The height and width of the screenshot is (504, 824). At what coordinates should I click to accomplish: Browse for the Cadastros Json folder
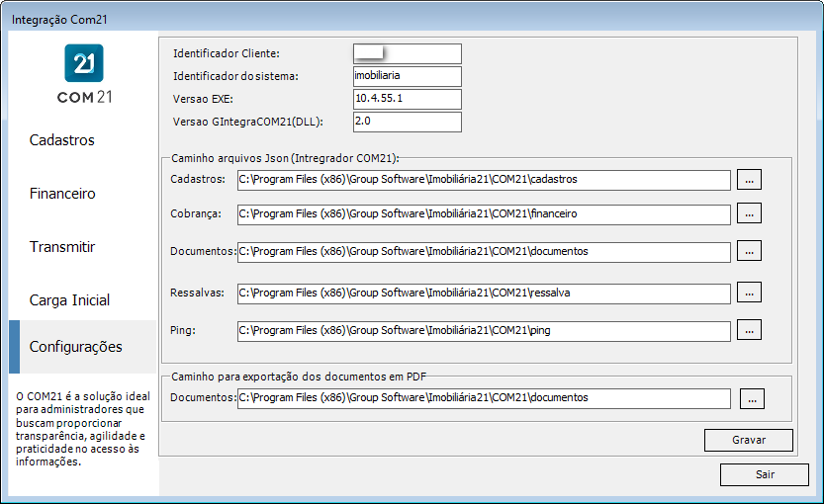749,180
